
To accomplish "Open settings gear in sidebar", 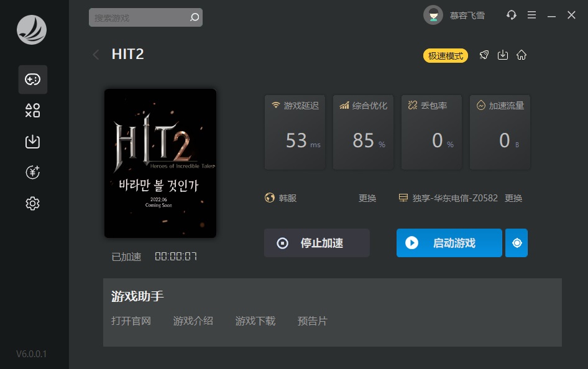I will 32,203.
